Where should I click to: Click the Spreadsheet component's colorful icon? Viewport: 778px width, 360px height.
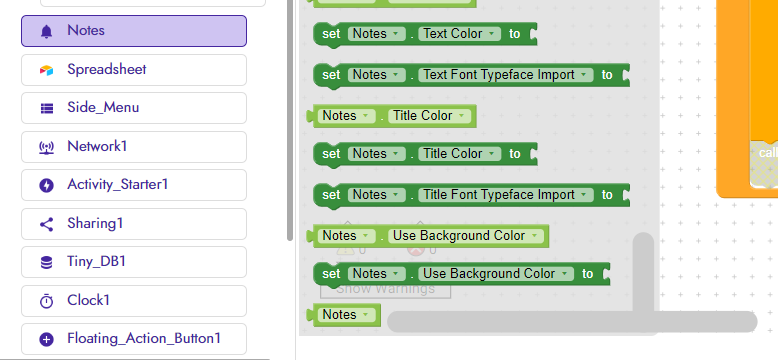pos(46,70)
